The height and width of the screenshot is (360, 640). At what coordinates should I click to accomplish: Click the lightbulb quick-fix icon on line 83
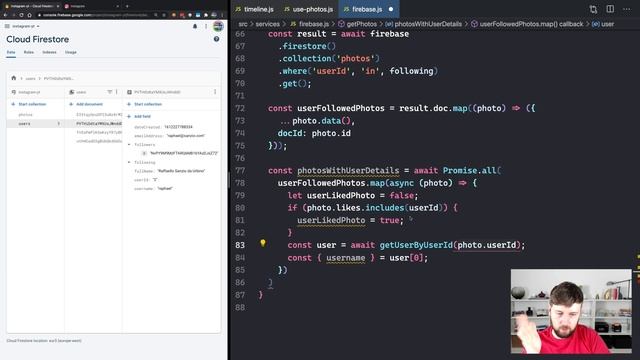(263, 243)
